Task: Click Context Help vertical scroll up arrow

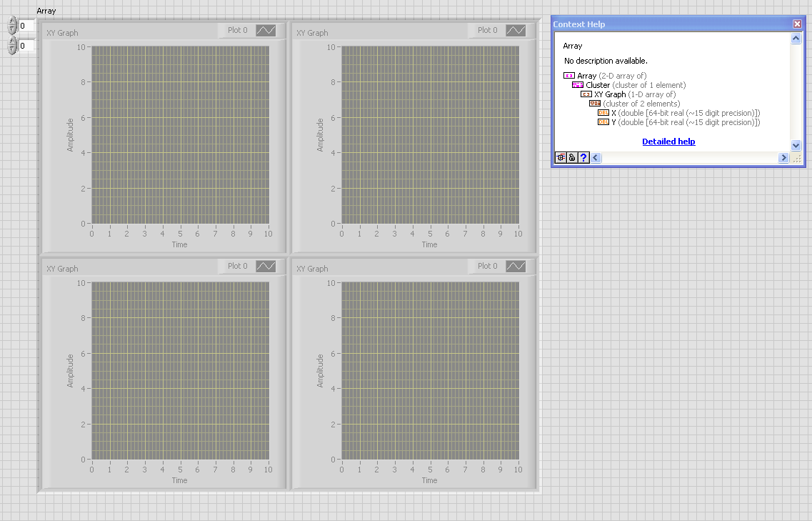Action: pos(796,39)
